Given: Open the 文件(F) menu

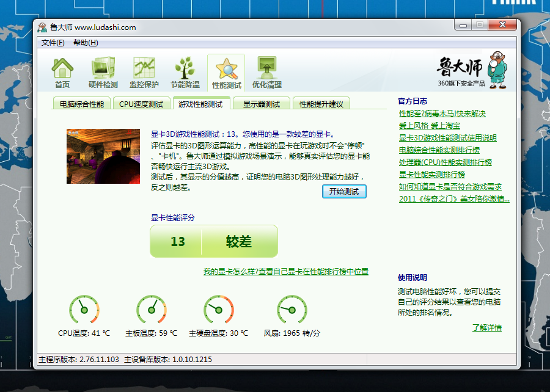Looking at the screenshot, I should tap(53, 43).
